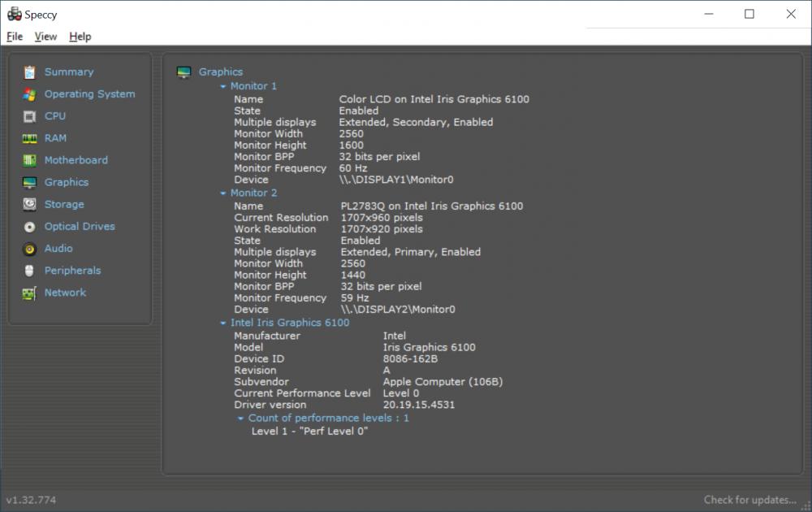This screenshot has width=812, height=512.
Task: View the Storage section
Action: pyautogui.click(x=64, y=204)
